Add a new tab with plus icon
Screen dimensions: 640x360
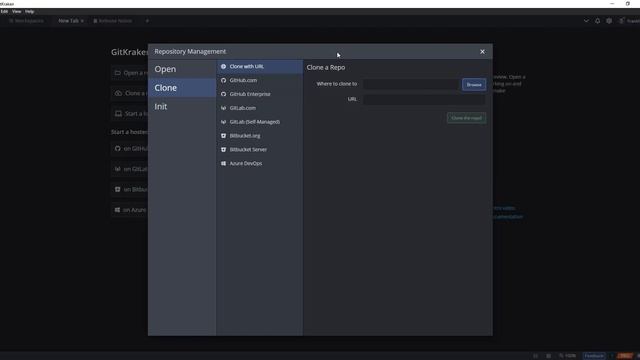[147, 21]
